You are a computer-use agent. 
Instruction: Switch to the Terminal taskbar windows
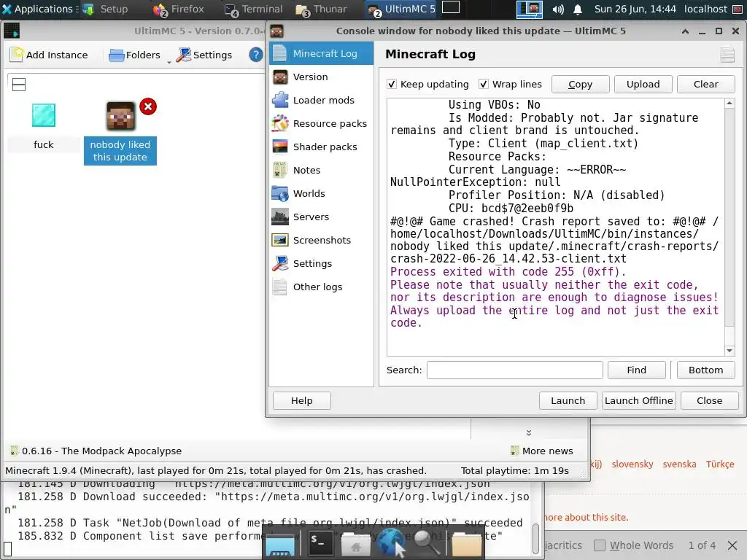(253, 9)
